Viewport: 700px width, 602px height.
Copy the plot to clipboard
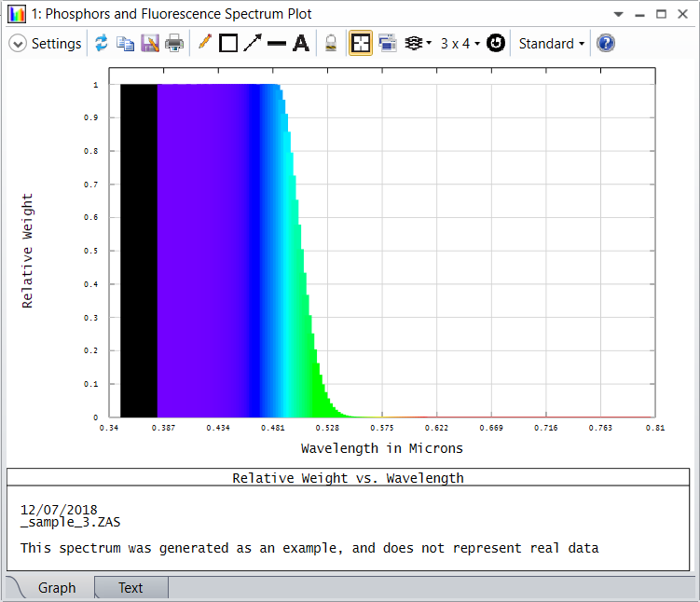[x=126, y=44]
